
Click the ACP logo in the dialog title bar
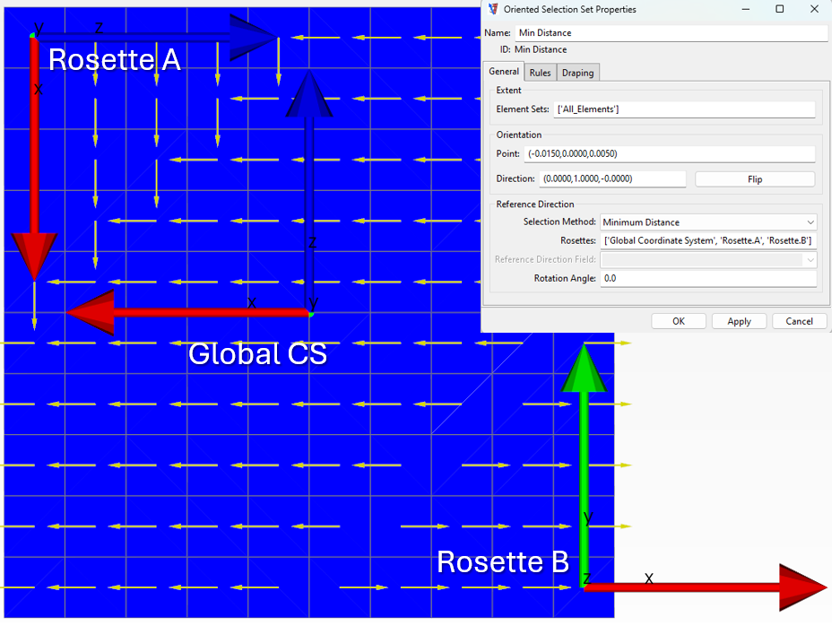tap(492, 9)
